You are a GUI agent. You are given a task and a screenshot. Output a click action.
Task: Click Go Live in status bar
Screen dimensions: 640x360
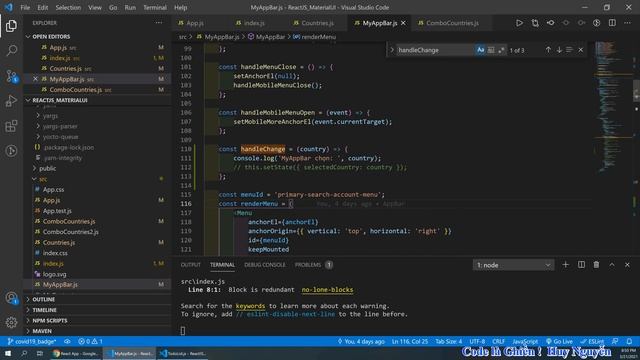559,341
